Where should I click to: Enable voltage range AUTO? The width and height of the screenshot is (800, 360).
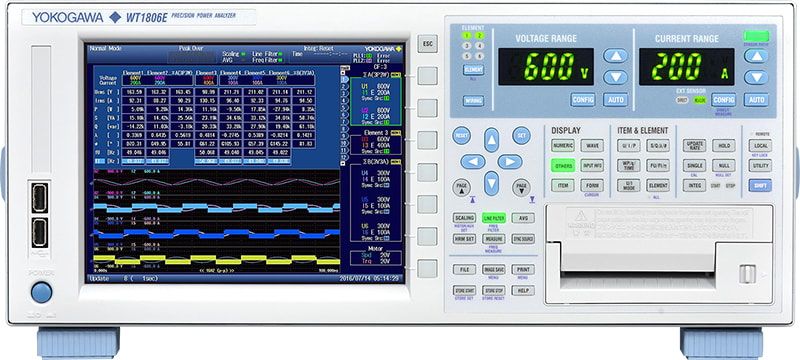[x=615, y=99]
